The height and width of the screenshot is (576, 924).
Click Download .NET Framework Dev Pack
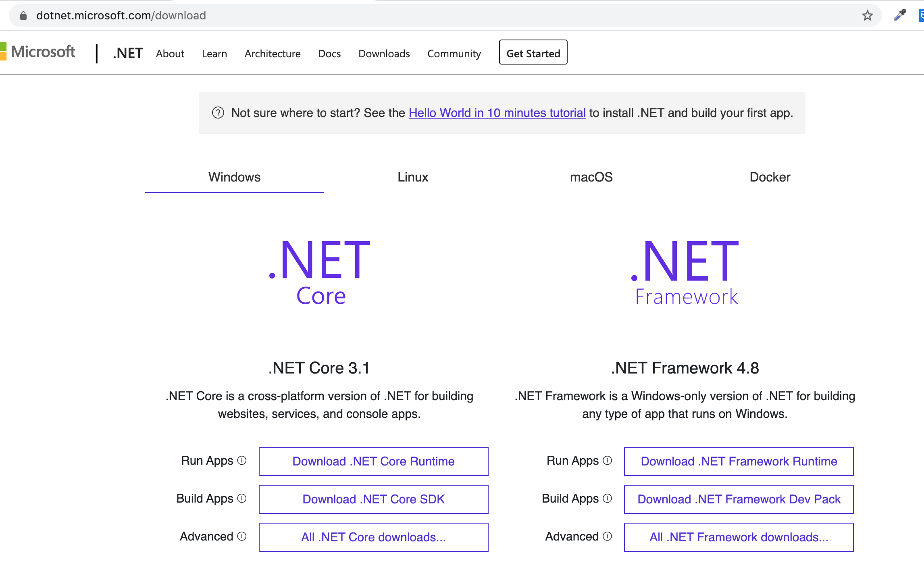739,499
